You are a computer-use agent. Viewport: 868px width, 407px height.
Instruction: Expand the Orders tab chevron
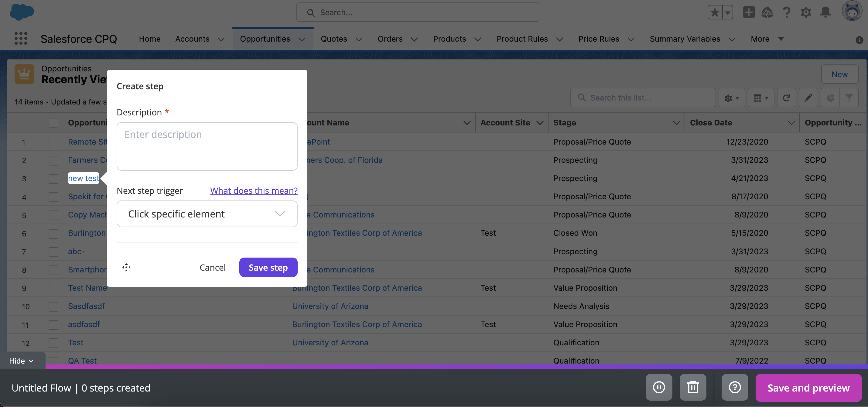[414, 39]
